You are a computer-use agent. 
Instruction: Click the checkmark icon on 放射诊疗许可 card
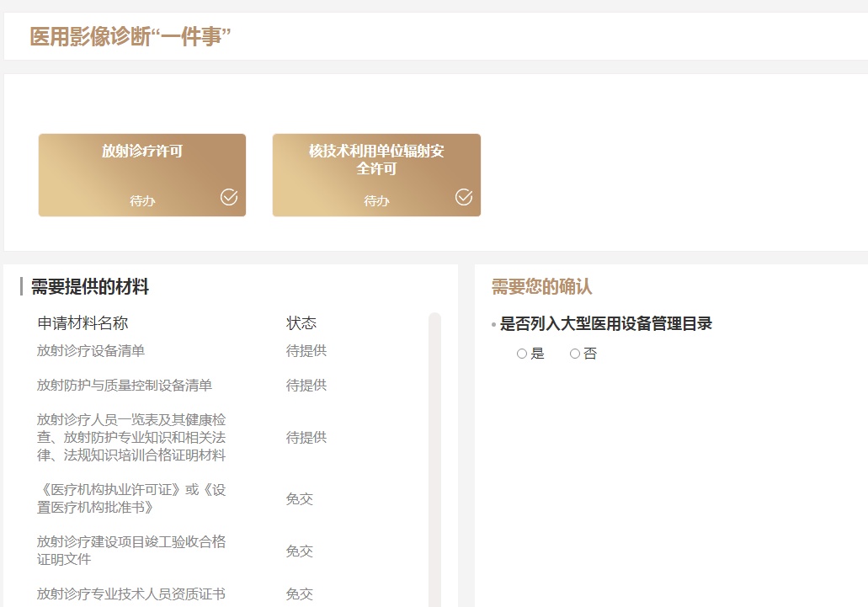pyautogui.click(x=229, y=197)
